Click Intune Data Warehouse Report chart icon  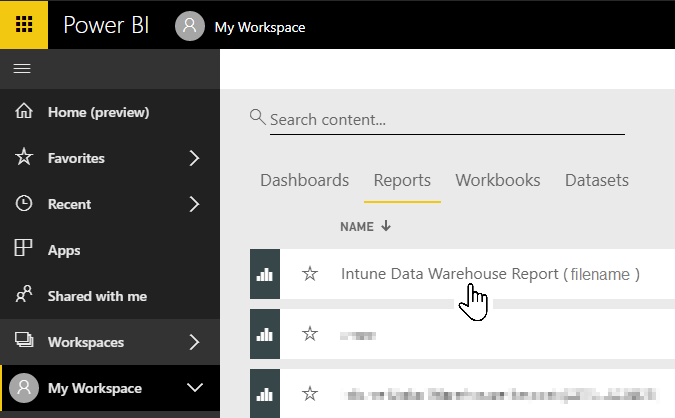(x=265, y=274)
